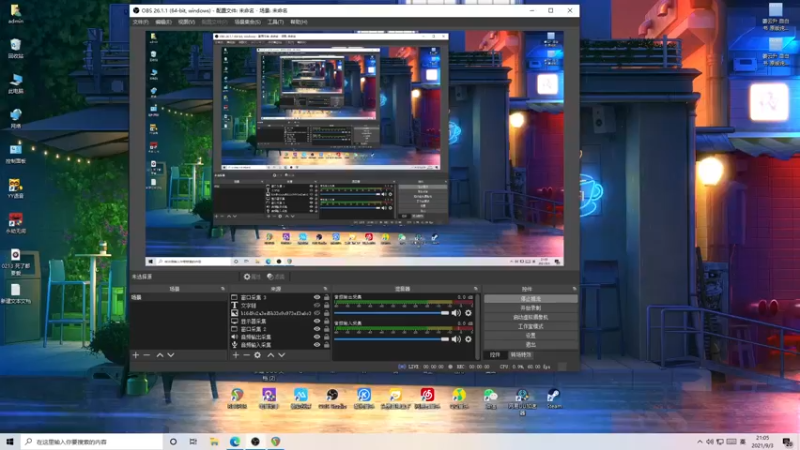
Task: Click the 停止推流 button
Action: pos(531,298)
